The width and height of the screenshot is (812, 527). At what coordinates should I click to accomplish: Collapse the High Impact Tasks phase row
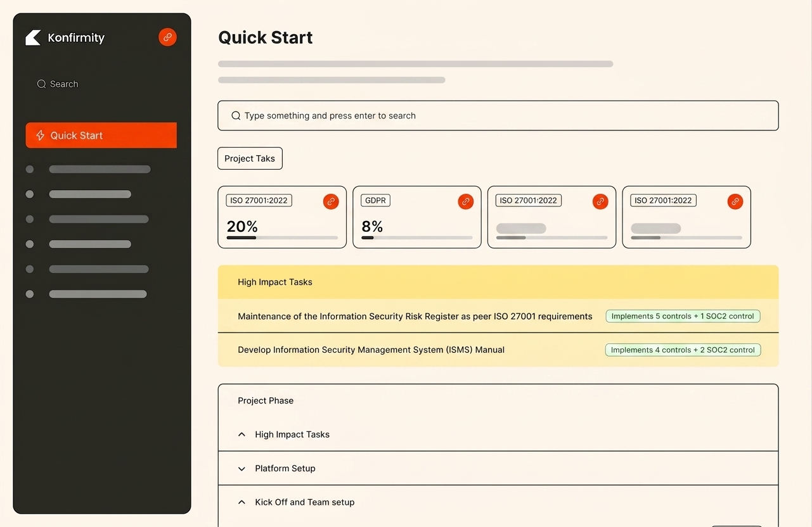pyautogui.click(x=498, y=435)
